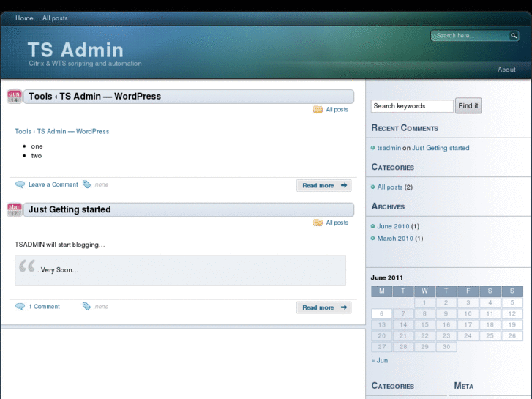
Task: Click the list item 'two'
Action: 37,156
